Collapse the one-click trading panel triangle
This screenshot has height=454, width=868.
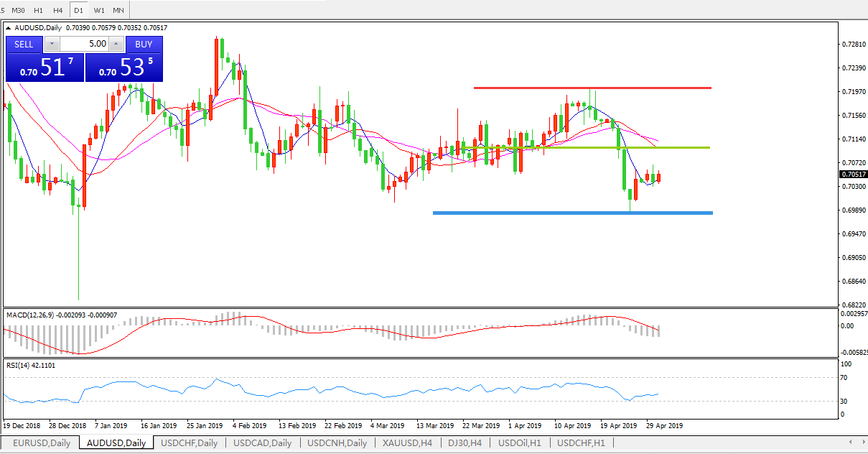[9, 28]
